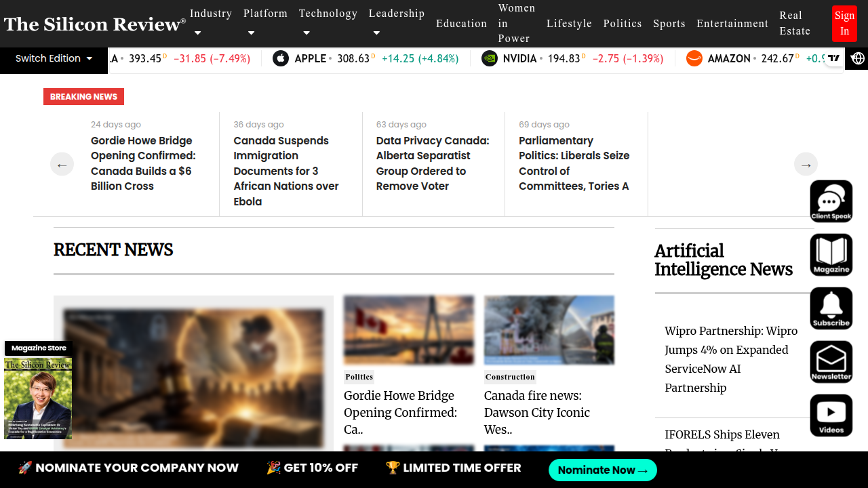This screenshot has width=868, height=488.
Task: Expand the Platform menu
Action: (x=265, y=23)
